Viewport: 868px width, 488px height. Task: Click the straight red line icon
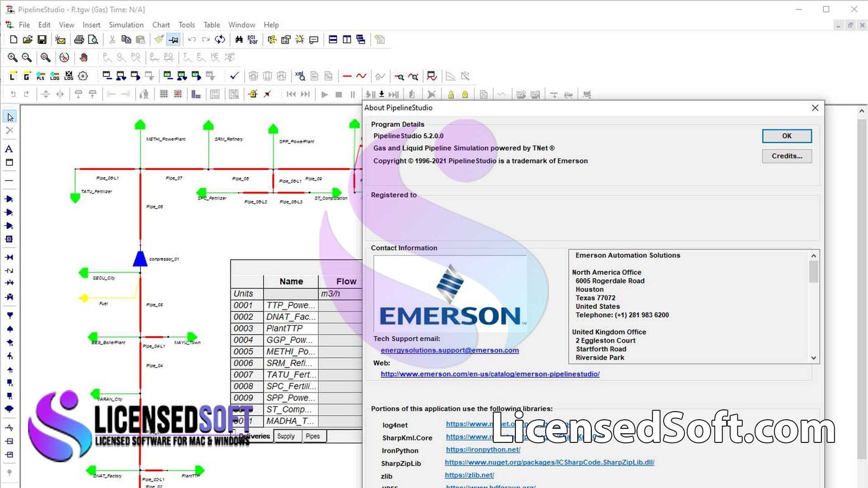point(347,76)
